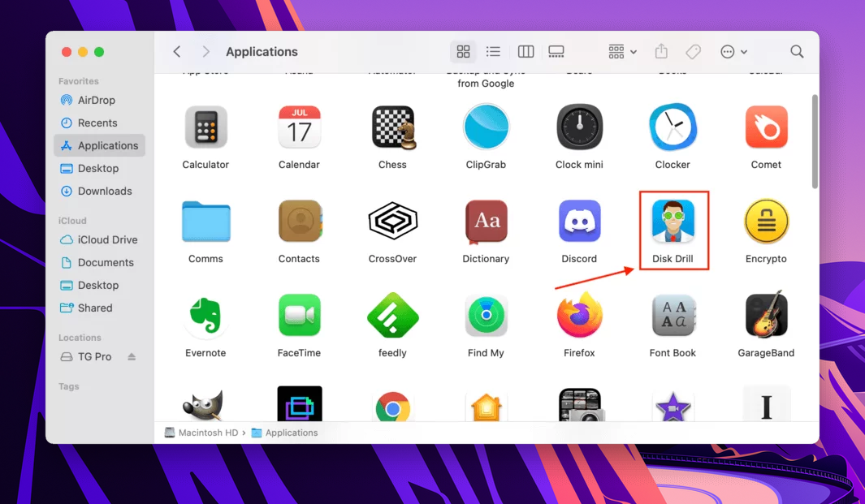Click the Encrypto app icon
Image resolution: width=865 pixels, height=504 pixels.
pos(766,221)
